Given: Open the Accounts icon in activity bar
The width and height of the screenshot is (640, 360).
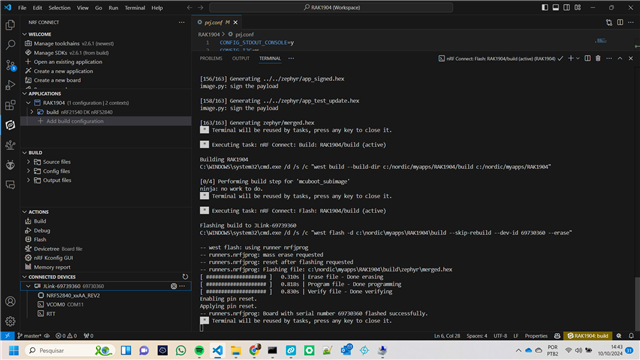Looking at the screenshot, I should pyautogui.click(x=10, y=302).
